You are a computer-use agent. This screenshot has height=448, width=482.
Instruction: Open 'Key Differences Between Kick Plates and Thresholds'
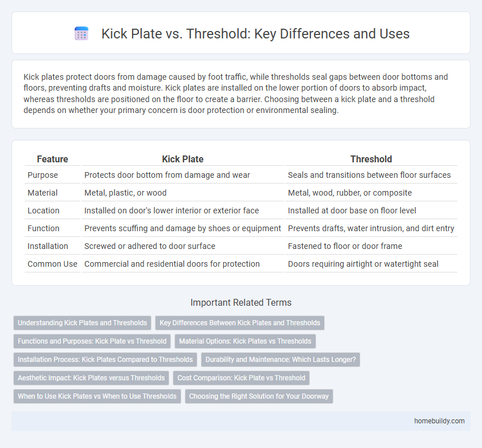tap(239, 323)
